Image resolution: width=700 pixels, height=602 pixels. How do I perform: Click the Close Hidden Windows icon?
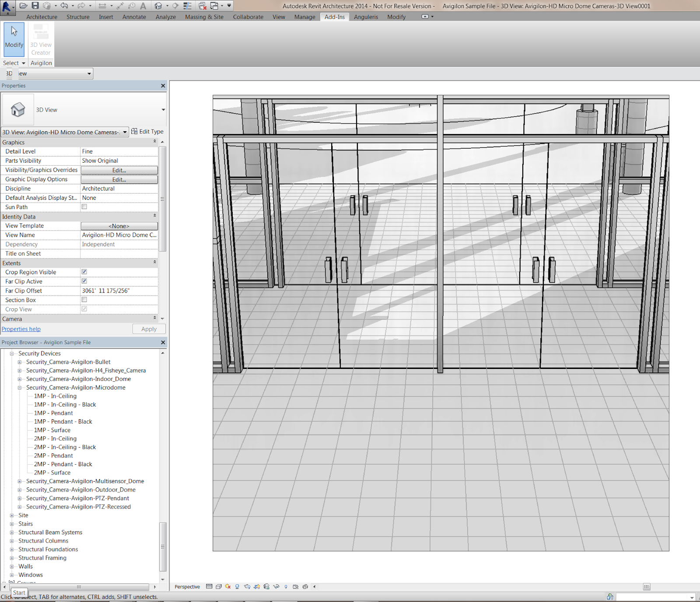[x=202, y=6]
